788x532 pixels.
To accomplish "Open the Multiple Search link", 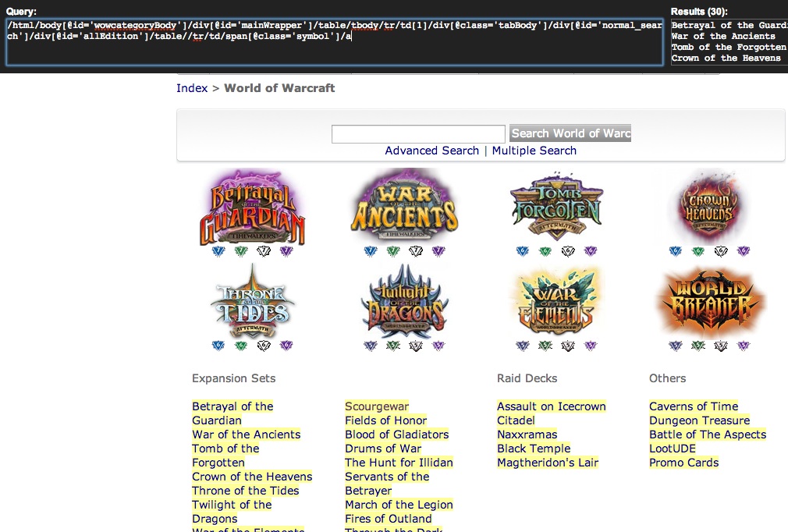I will point(534,151).
